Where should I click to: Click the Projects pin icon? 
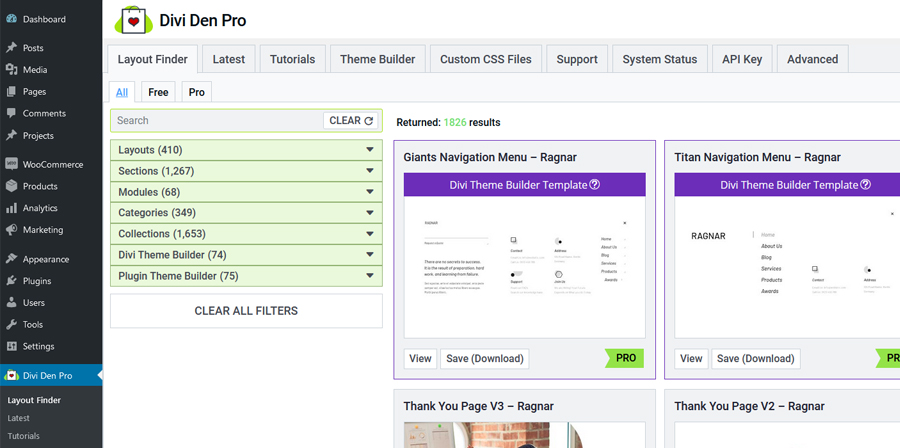(11, 135)
